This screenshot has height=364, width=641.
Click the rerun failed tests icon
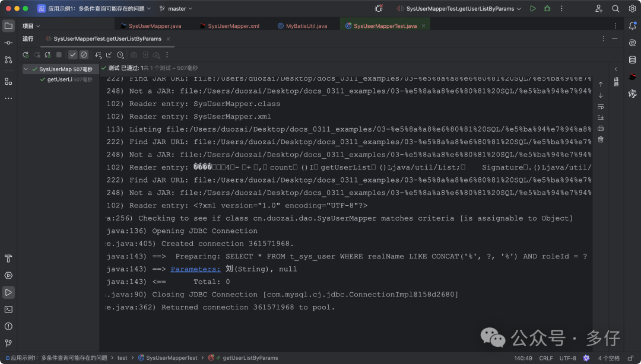click(x=37, y=55)
